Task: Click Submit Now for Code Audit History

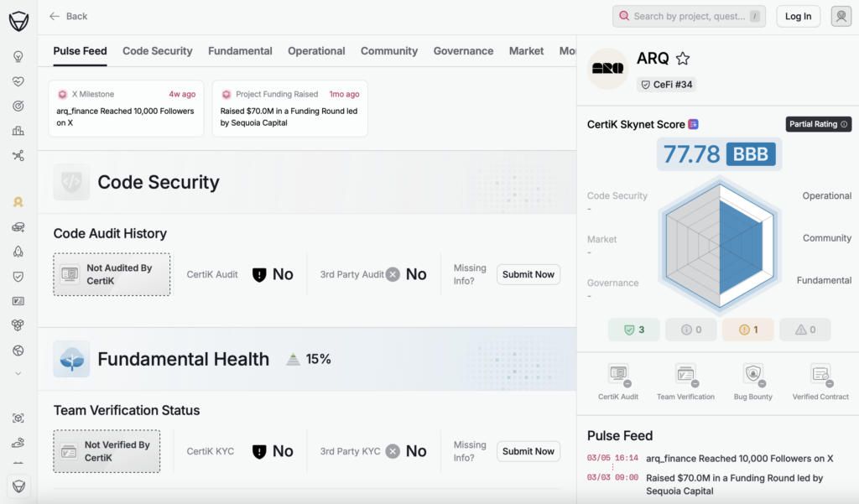Action: pos(528,274)
